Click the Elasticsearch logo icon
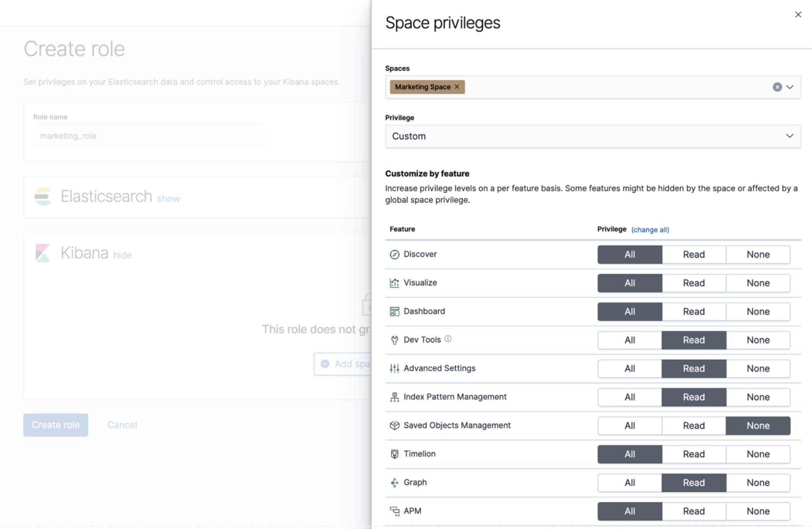Screen dimensions: 812x529 coord(43,196)
